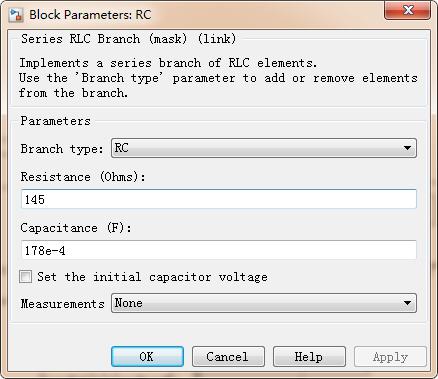Close the Block Parameters dialog

click(407, 10)
